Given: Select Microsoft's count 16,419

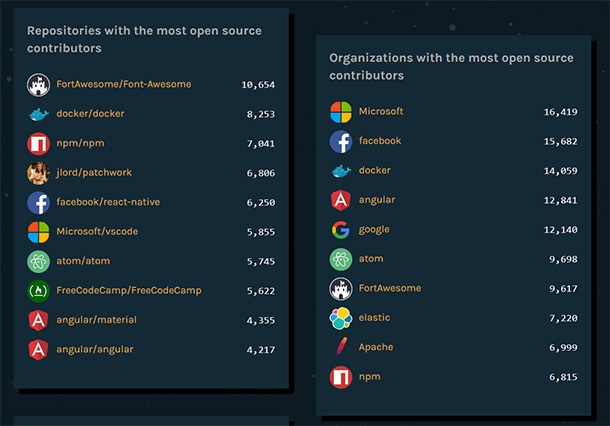Looking at the screenshot, I should [x=561, y=112].
